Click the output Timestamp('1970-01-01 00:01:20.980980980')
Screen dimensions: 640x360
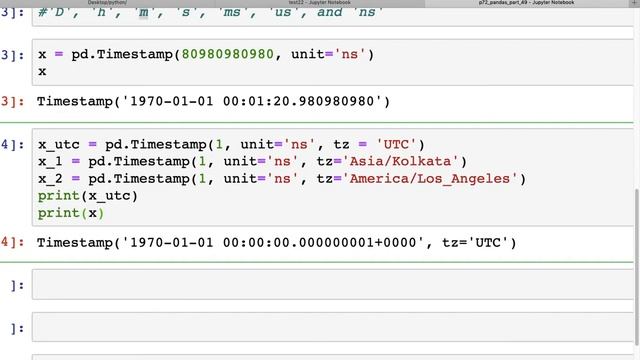213,101
